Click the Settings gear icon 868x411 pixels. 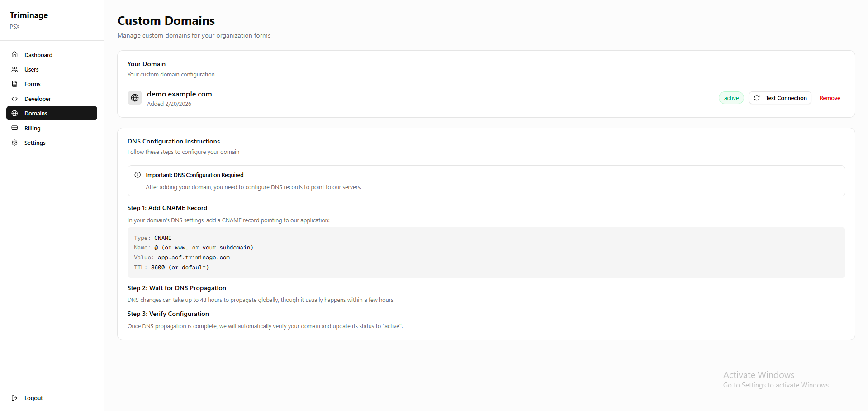click(x=14, y=143)
